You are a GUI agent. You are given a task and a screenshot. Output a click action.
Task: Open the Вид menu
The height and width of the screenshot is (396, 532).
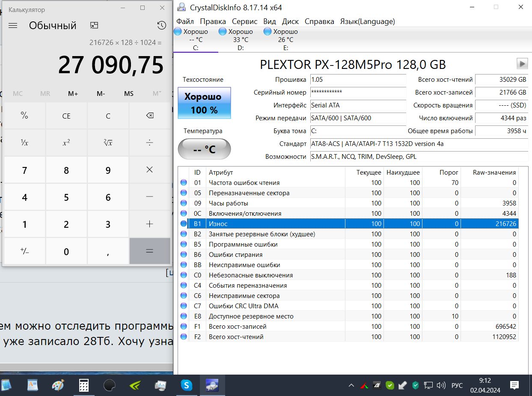270,21
